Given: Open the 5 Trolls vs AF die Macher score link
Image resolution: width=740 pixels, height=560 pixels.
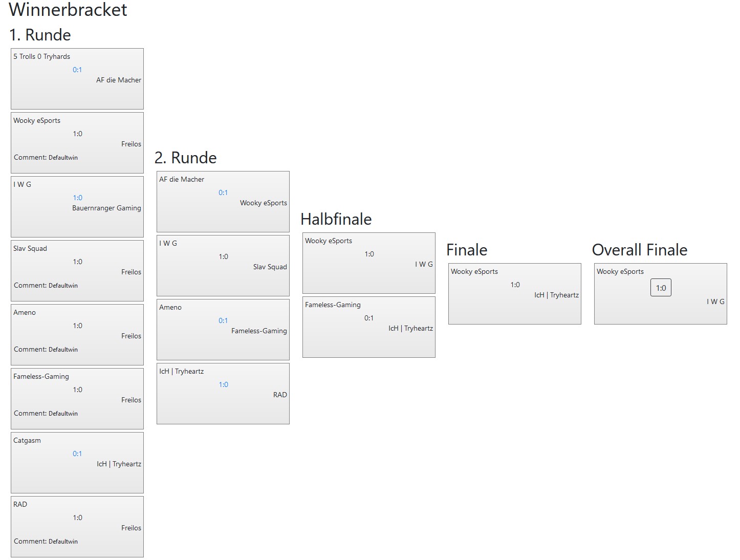Looking at the screenshot, I should (77, 70).
